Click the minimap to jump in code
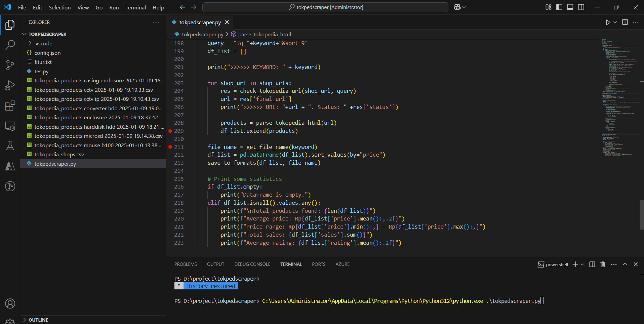This screenshot has height=324, width=644. pos(620,101)
